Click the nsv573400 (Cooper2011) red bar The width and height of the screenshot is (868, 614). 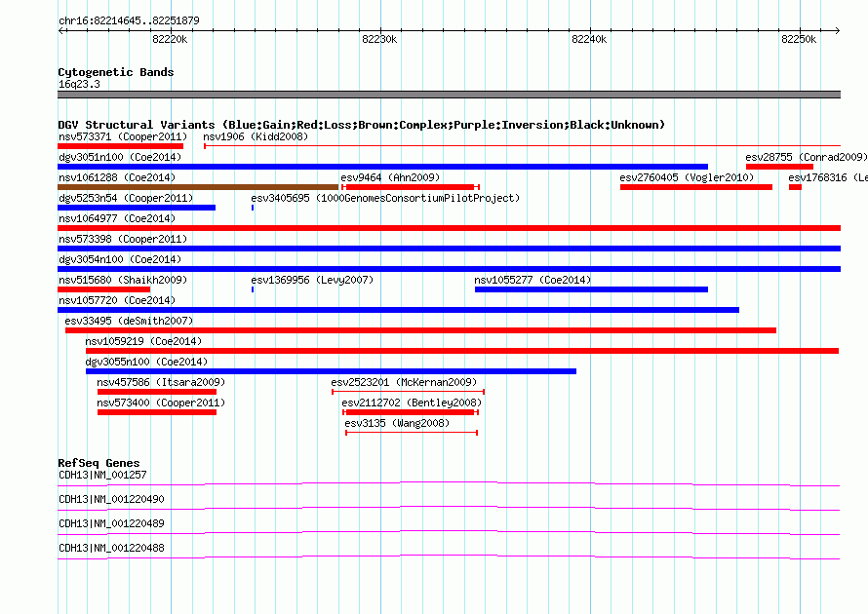click(157, 412)
